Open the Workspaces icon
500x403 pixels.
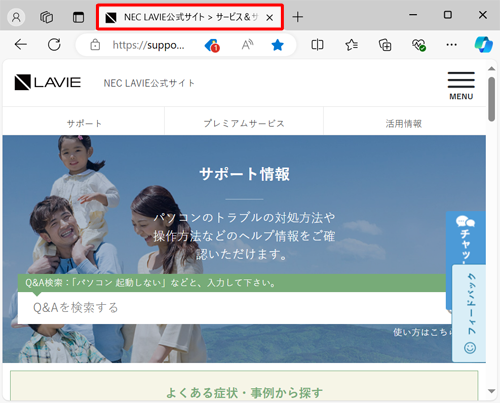click(46, 17)
